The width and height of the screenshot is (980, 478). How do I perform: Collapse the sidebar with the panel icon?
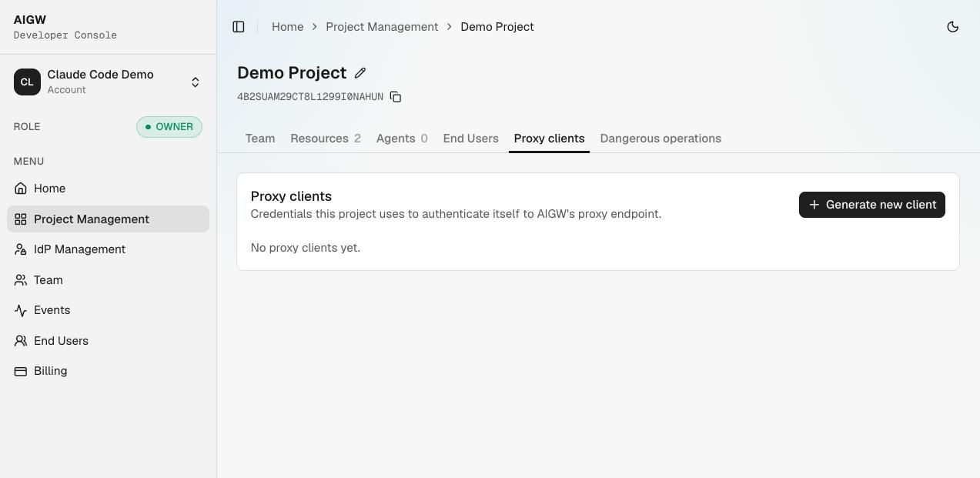pos(239,27)
